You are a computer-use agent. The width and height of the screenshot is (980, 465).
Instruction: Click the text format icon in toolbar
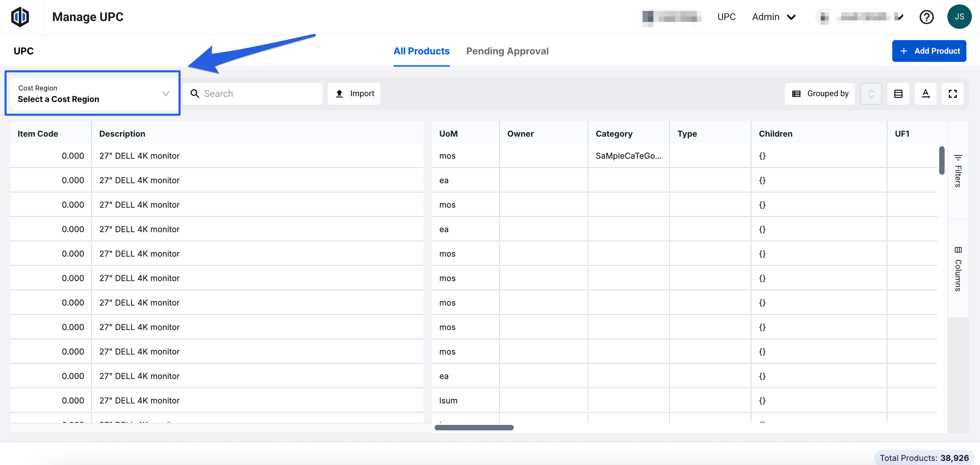pyautogui.click(x=925, y=93)
